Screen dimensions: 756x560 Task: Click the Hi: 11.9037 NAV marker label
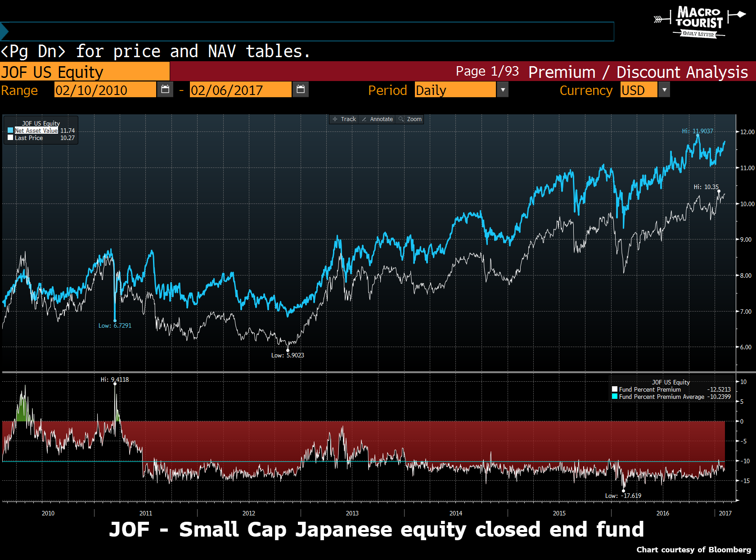coord(697,131)
